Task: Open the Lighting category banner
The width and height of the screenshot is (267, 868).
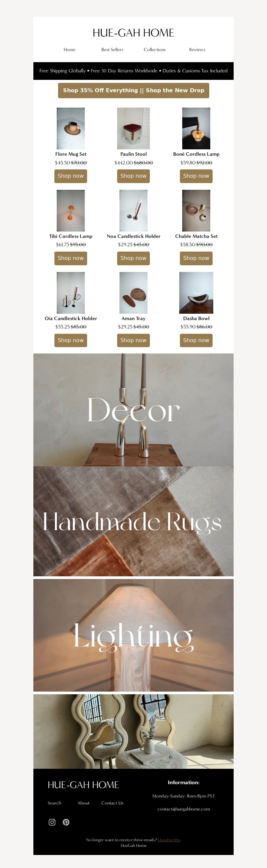Action: (x=133, y=635)
